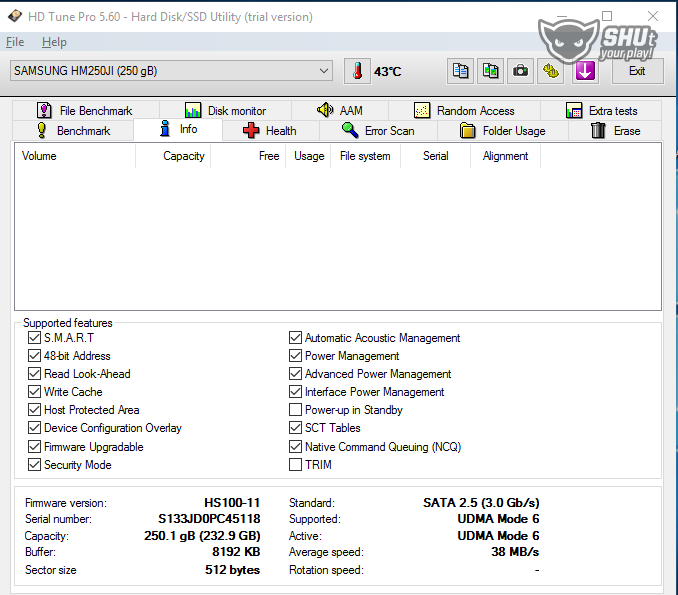This screenshot has height=595, width=678.
Task: Click the 38 MB/s average speed value
Action: 515,552
